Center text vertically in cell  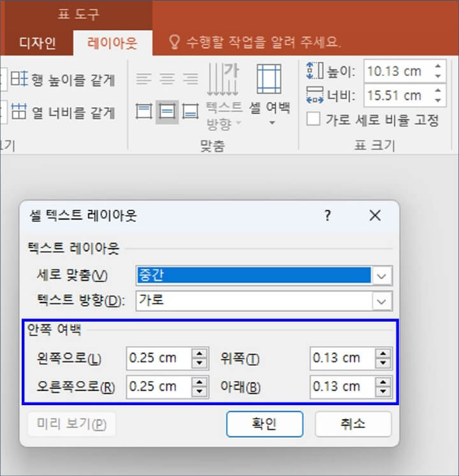(x=167, y=112)
